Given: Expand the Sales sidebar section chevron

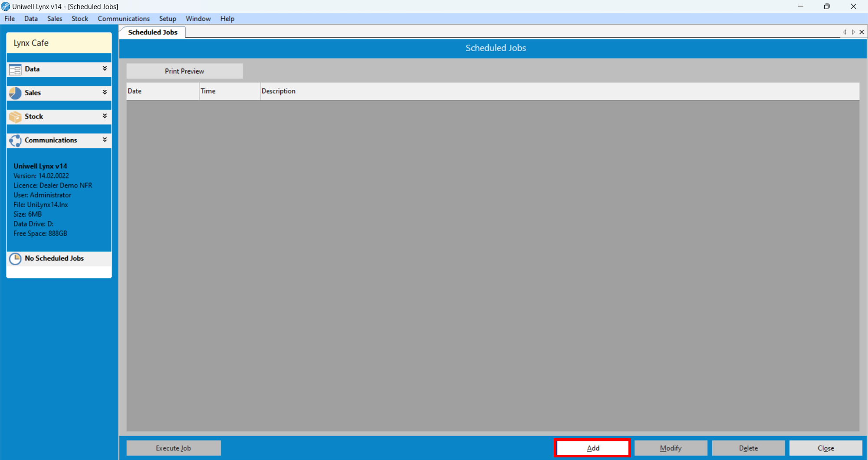Looking at the screenshot, I should point(105,92).
